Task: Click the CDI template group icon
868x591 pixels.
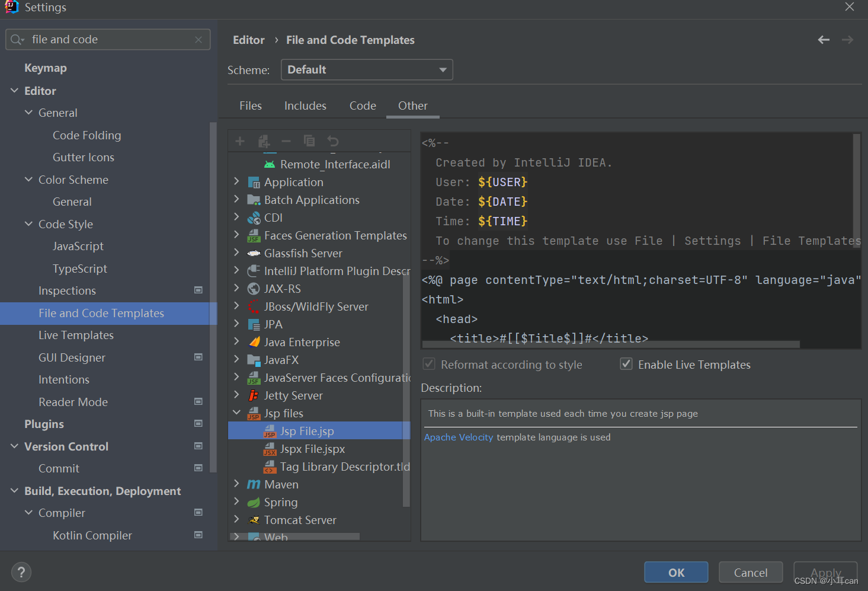Action: point(254,218)
